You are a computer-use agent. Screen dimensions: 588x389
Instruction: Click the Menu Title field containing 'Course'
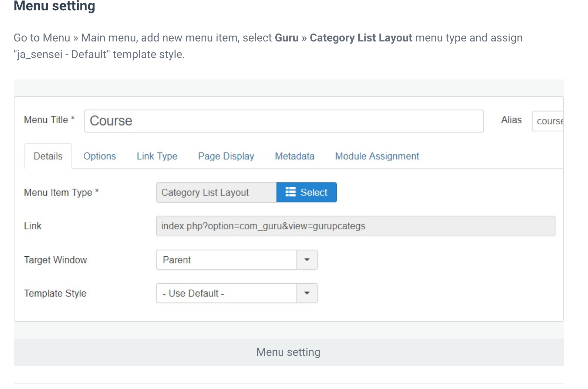[284, 121]
